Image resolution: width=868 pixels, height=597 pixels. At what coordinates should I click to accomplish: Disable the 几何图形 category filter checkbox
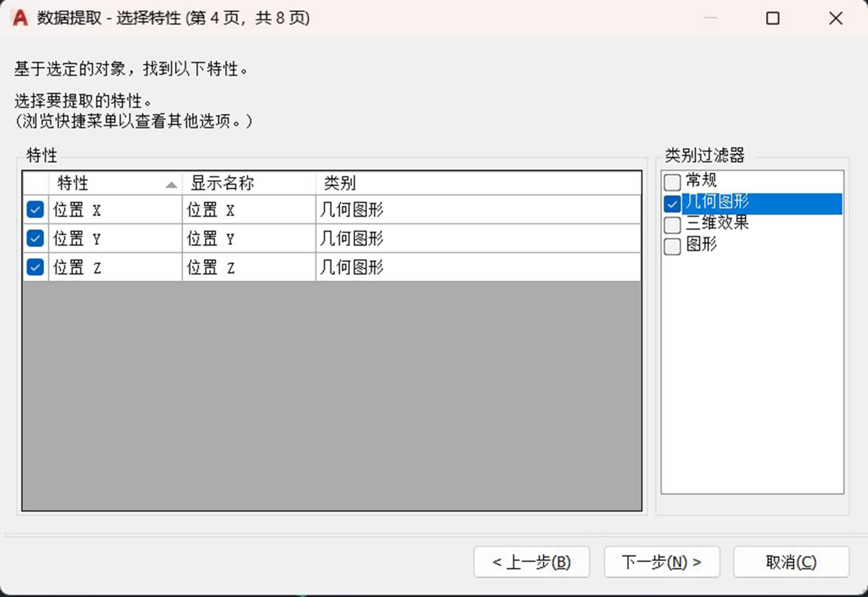coord(672,203)
